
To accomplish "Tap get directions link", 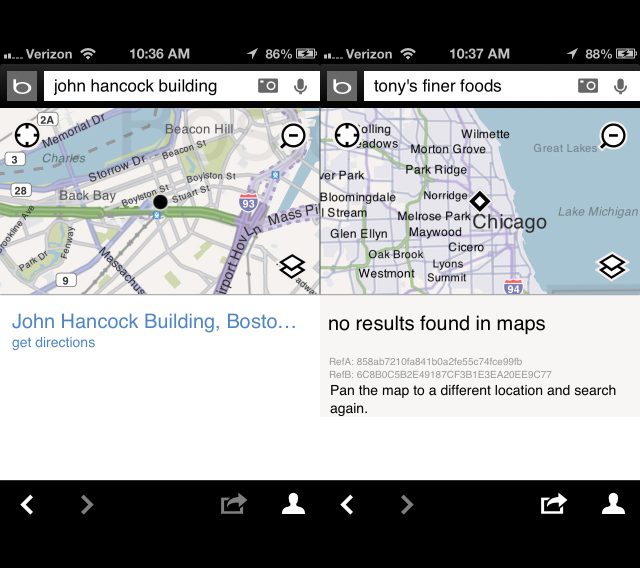I will point(53,342).
